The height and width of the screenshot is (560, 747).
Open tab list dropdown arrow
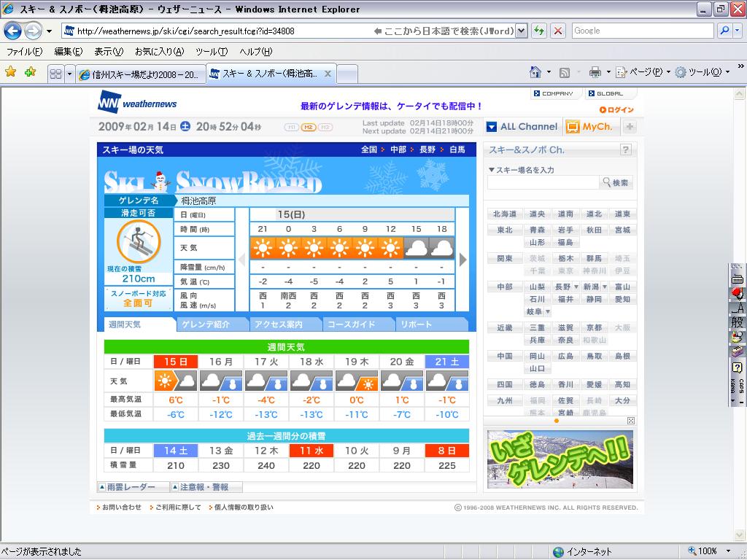pos(69,74)
